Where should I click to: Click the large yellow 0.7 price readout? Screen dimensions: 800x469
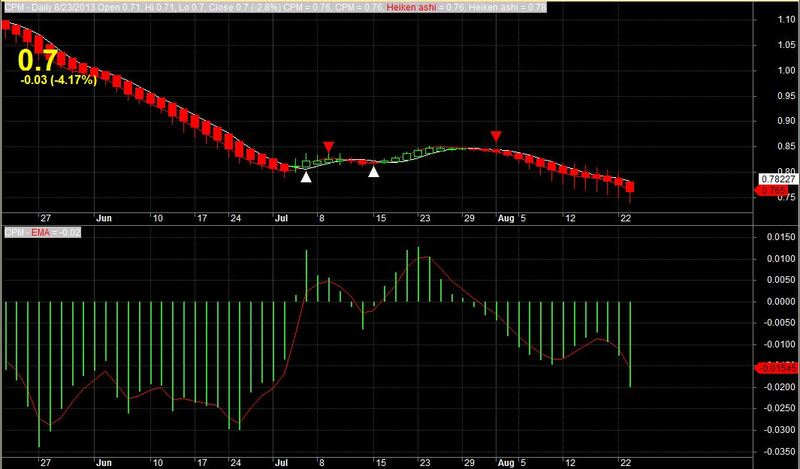pyautogui.click(x=37, y=61)
